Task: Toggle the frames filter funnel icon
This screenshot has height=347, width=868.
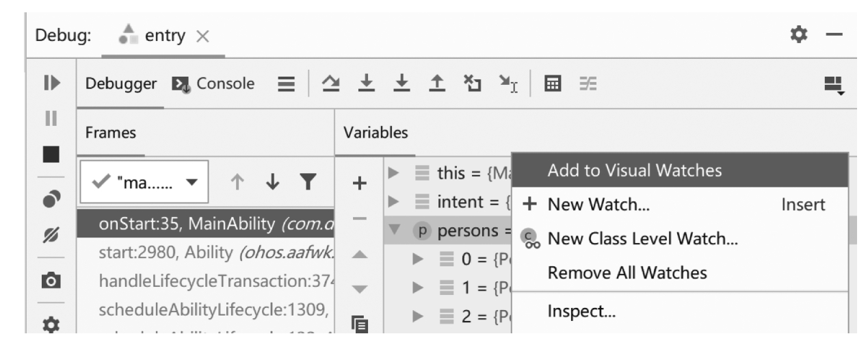Action: coord(308,183)
